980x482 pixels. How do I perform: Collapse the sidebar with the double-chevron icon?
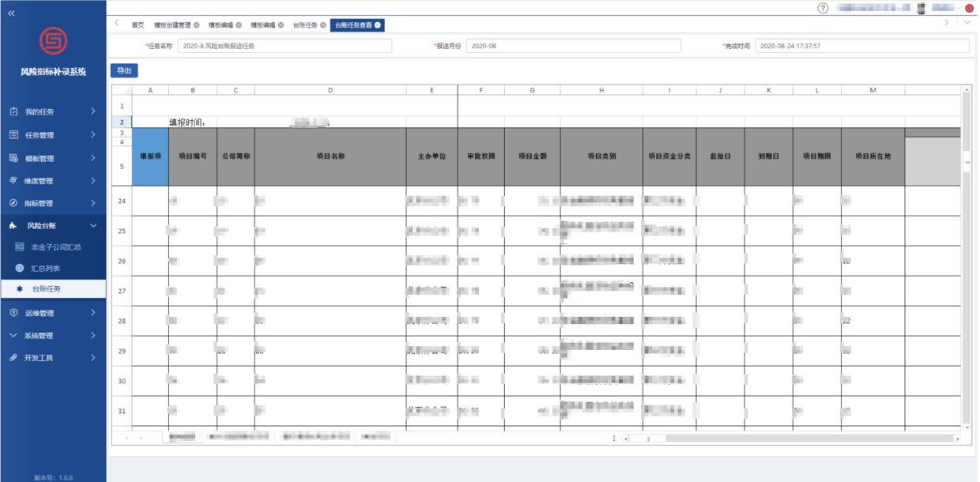(11, 14)
